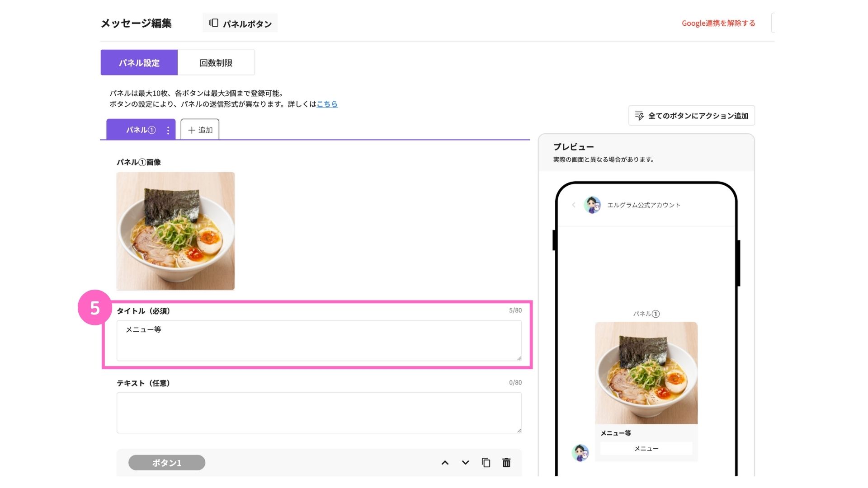Click the プレビュー heading
The width and height of the screenshot is (868, 488).
(x=574, y=147)
